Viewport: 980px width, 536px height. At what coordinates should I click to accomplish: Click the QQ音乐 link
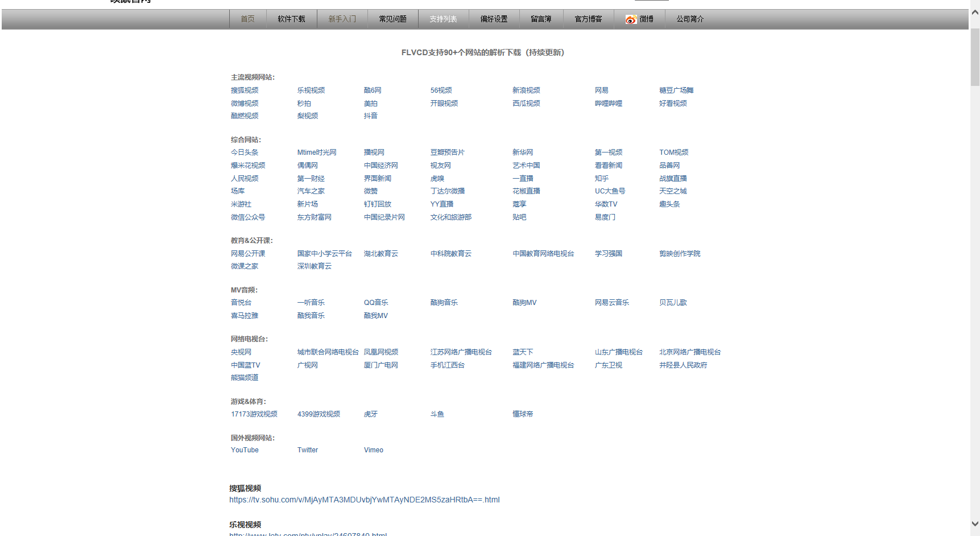pos(376,303)
